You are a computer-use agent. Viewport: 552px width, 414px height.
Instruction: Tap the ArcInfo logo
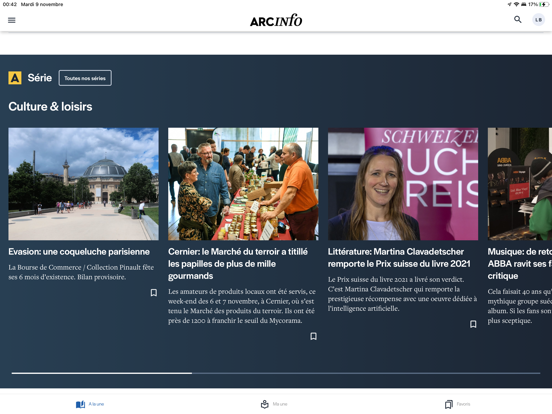[276, 20]
